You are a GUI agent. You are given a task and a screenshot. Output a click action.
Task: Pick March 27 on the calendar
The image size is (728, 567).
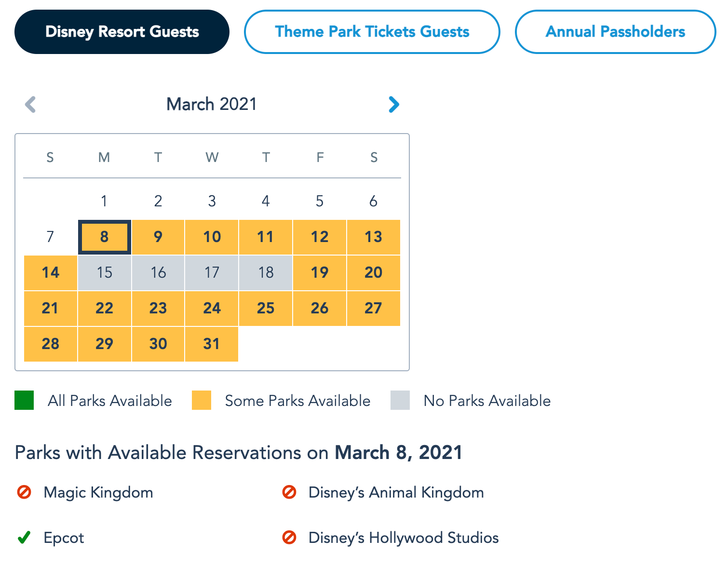pyautogui.click(x=374, y=308)
